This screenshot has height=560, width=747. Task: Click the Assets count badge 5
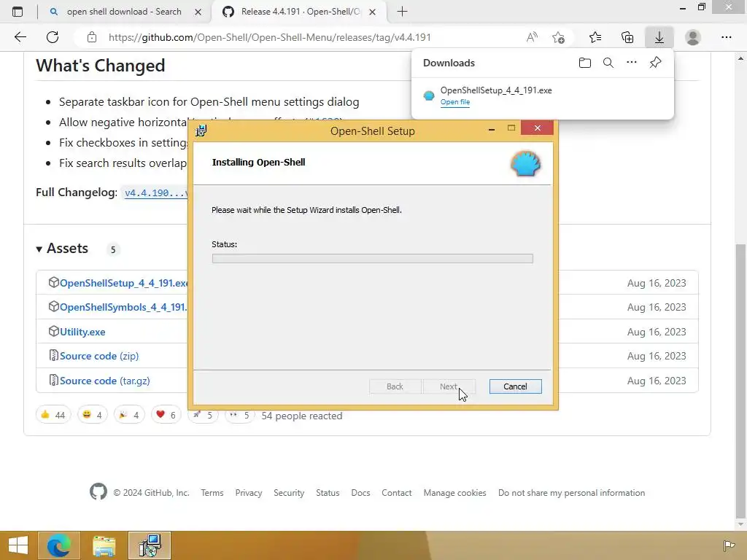pyautogui.click(x=113, y=249)
